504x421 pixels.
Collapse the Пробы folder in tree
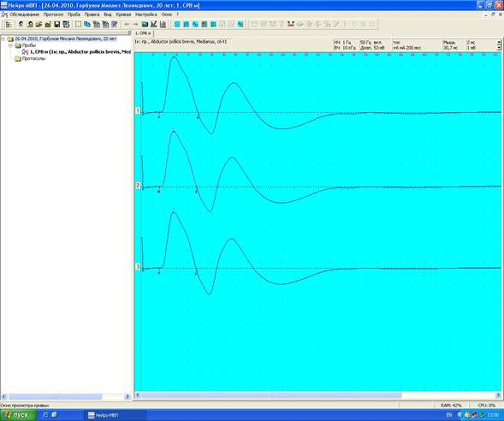point(10,45)
